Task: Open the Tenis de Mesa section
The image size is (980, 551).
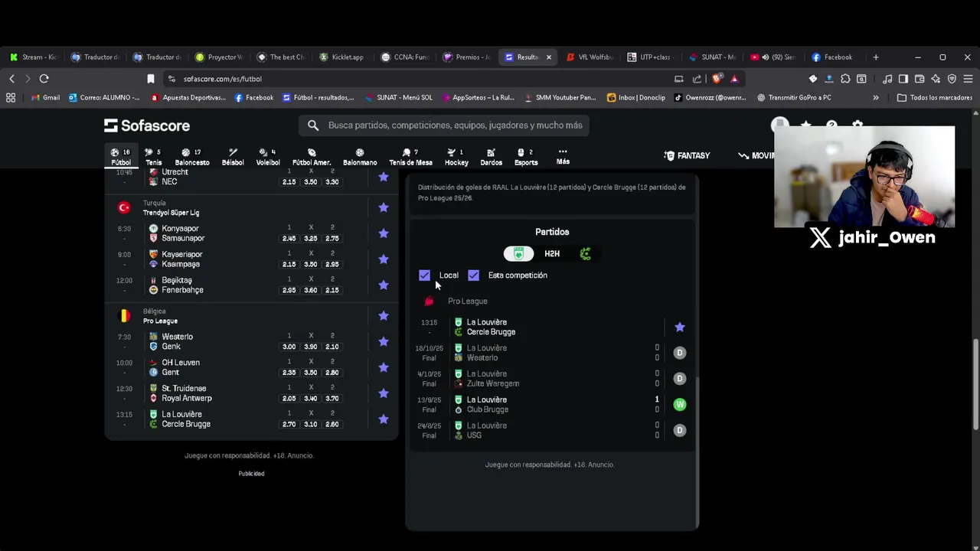Action: [x=410, y=157]
